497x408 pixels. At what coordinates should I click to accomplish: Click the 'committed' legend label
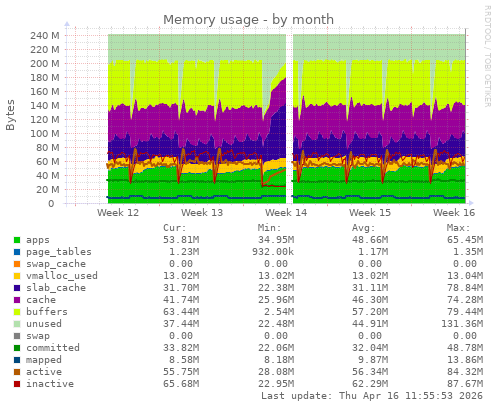[53, 348]
